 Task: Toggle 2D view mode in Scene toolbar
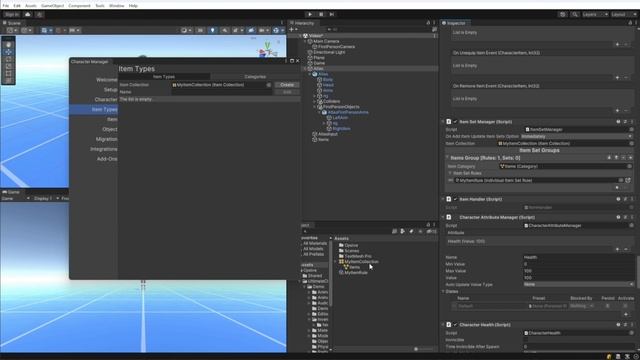pyautogui.click(x=200, y=30)
